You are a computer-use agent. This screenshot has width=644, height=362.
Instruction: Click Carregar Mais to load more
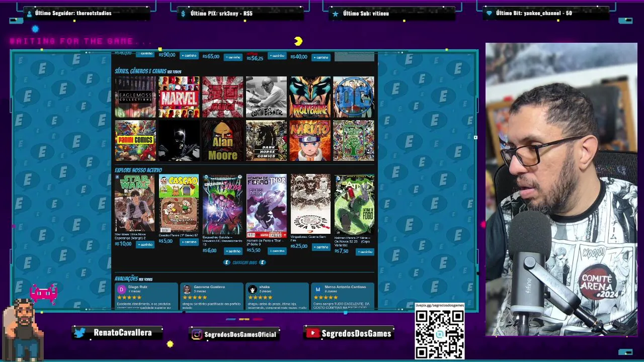(x=245, y=262)
